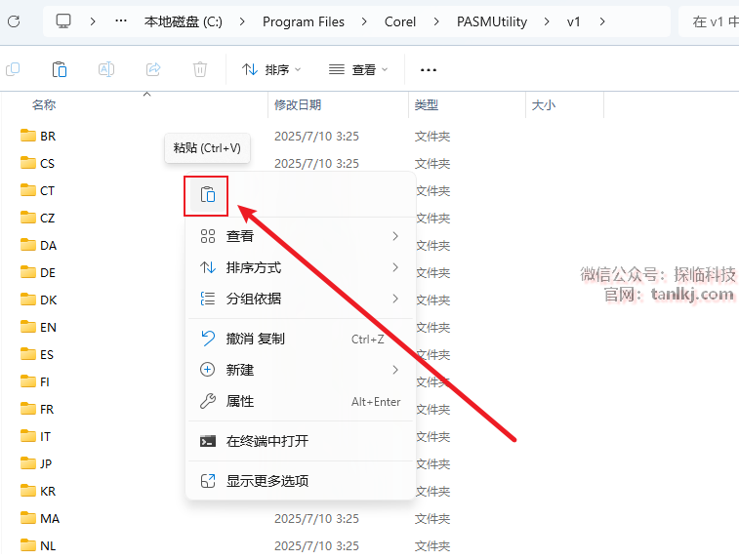739x560 pixels.
Task: Select the FR folder
Action: (x=37, y=410)
